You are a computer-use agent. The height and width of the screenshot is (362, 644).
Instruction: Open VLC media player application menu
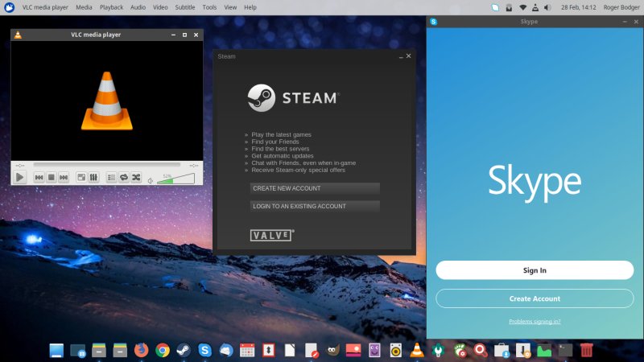point(45,7)
